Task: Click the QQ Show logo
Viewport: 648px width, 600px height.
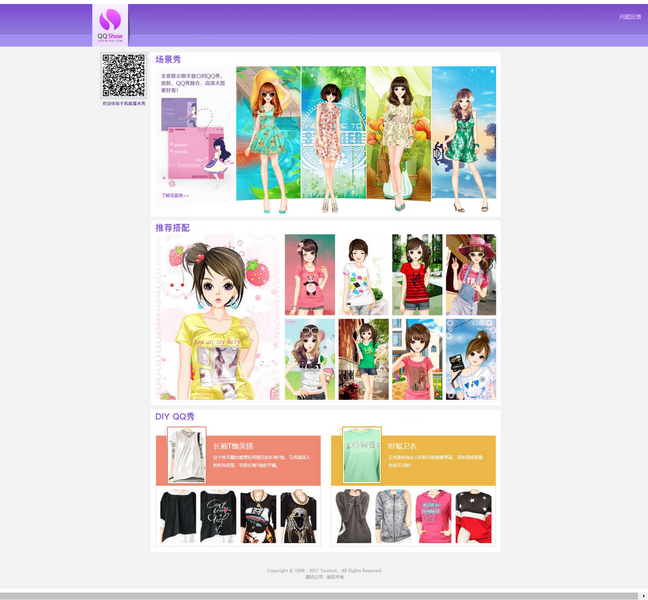Action: (110, 25)
